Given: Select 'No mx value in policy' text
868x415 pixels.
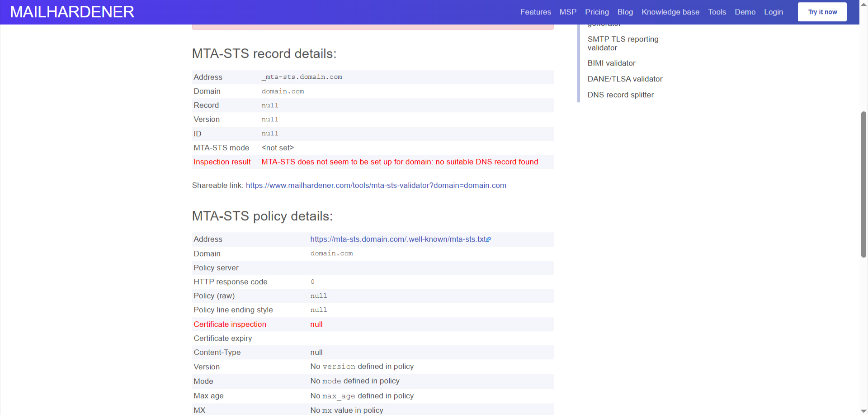Looking at the screenshot, I should [347, 410].
